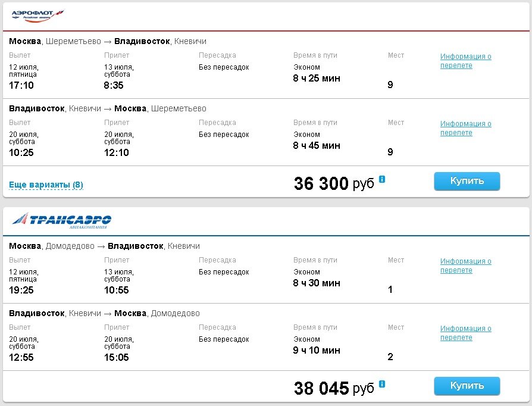Click the 8 ч 25 мин flight duration
Viewport: 532px width, 406px height.
(x=317, y=78)
